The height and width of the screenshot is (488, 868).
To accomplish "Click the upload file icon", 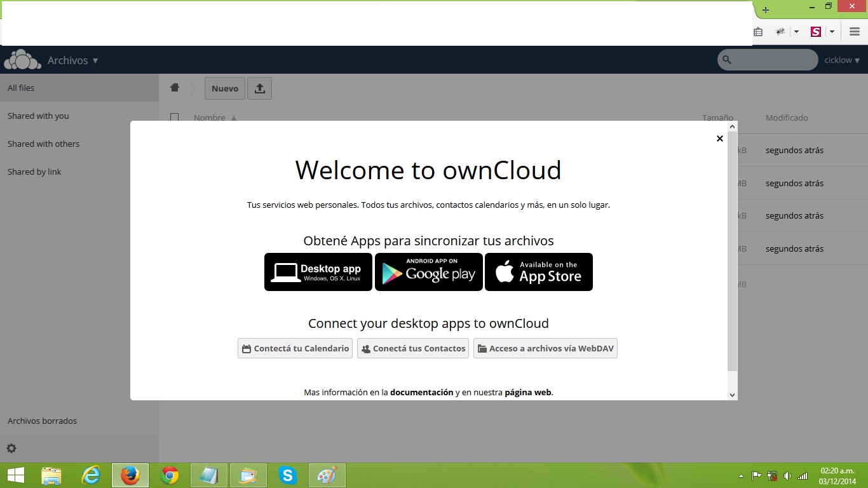I will (x=259, y=88).
